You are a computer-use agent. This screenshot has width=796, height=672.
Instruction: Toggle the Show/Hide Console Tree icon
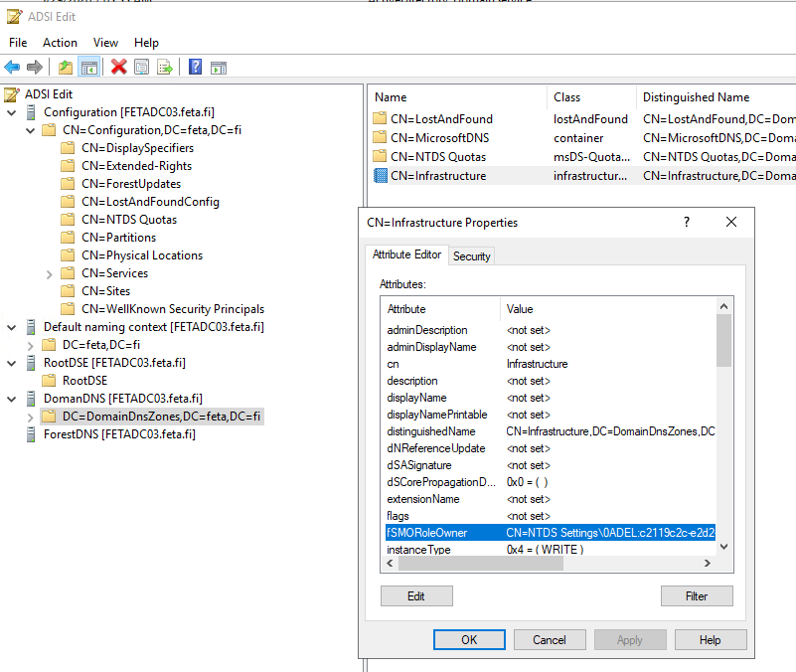[88, 67]
